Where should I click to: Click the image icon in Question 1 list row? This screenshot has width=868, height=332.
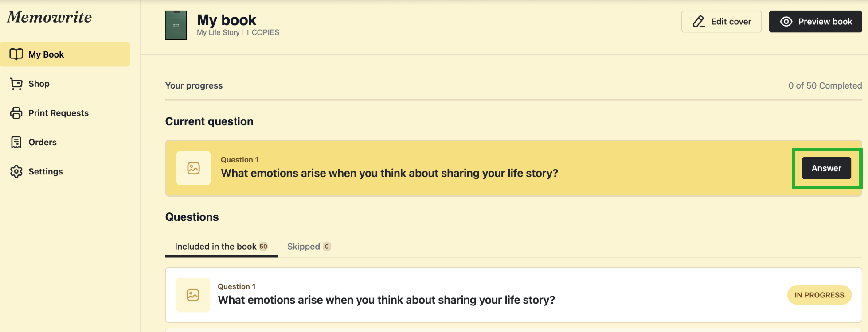click(193, 295)
